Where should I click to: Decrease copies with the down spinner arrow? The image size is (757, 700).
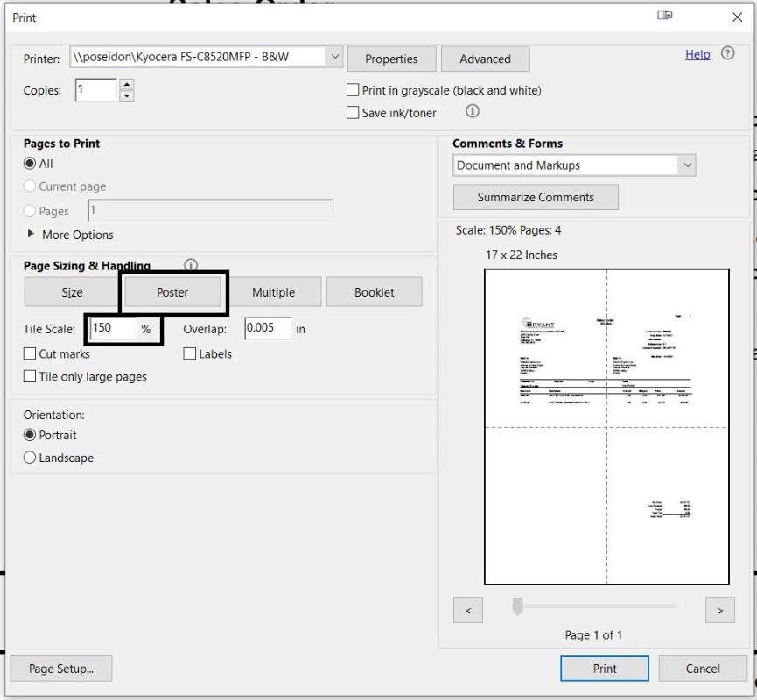(x=127, y=95)
